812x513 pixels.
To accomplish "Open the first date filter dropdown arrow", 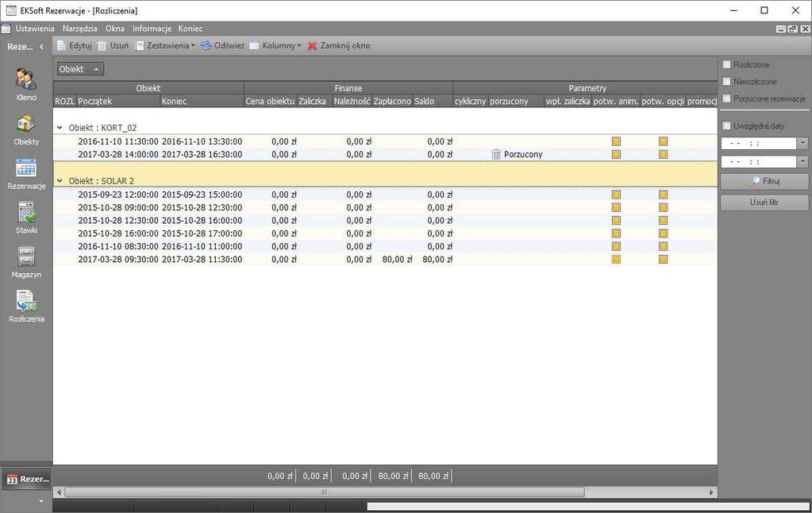I will (x=802, y=143).
